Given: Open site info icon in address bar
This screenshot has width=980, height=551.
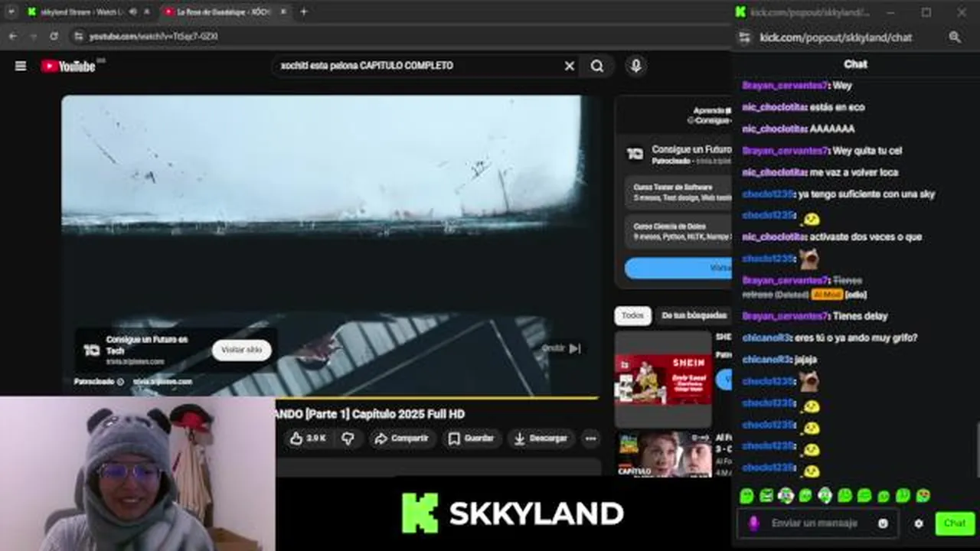Looking at the screenshot, I should (78, 36).
